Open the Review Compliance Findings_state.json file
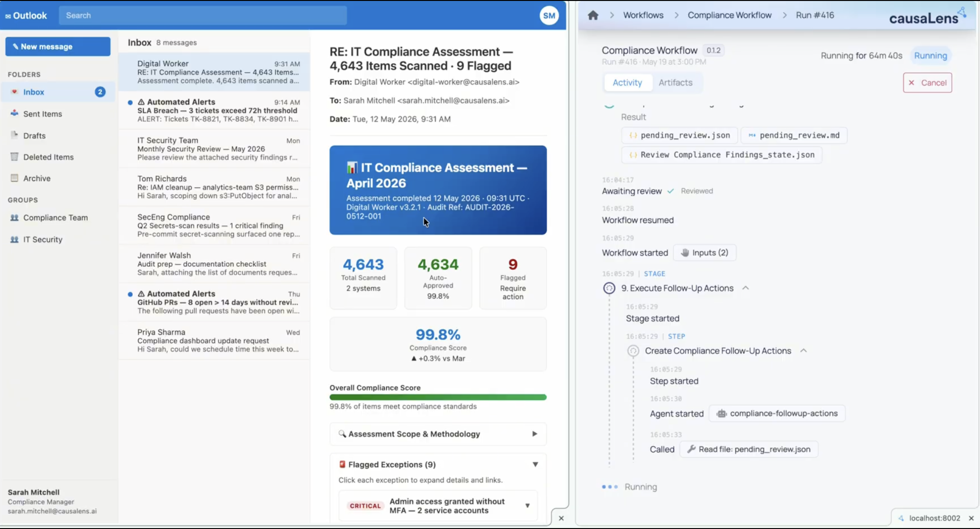Screen dimensions: 980x529 (x=722, y=155)
